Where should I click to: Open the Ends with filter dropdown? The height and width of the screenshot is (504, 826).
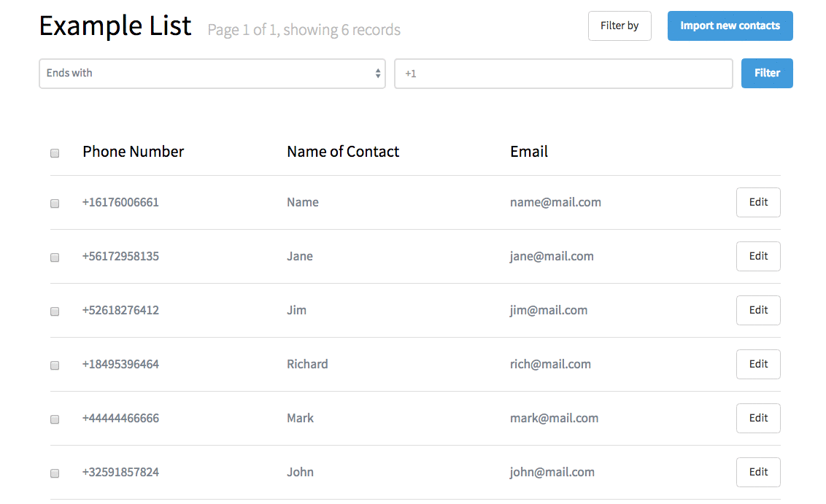coord(212,73)
